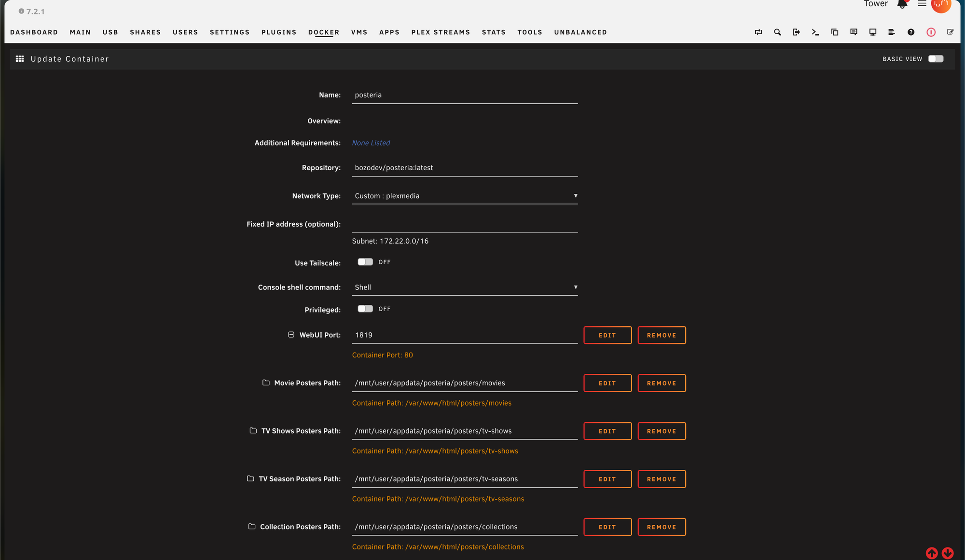Click the red power icon

(x=931, y=32)
